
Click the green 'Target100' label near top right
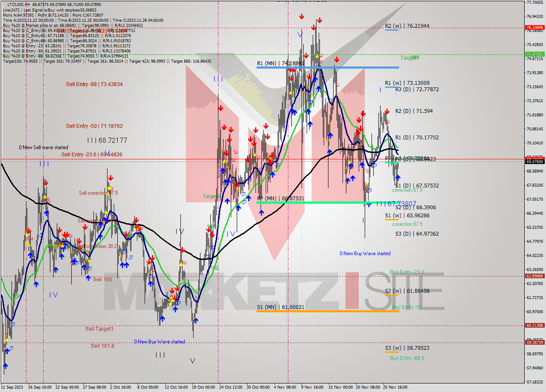(409, 58)
